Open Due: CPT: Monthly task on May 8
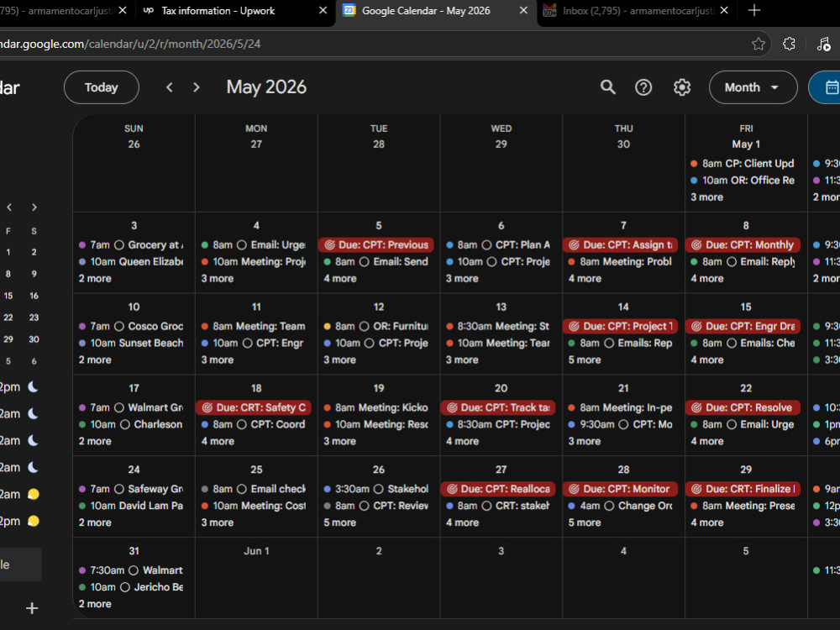840x630 pixels. pos(743,244)
